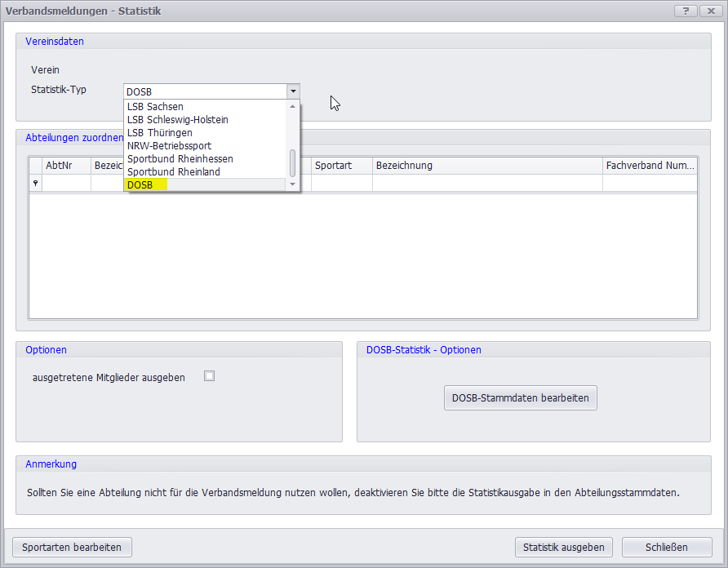Click the help question mark in title bar

685,11
